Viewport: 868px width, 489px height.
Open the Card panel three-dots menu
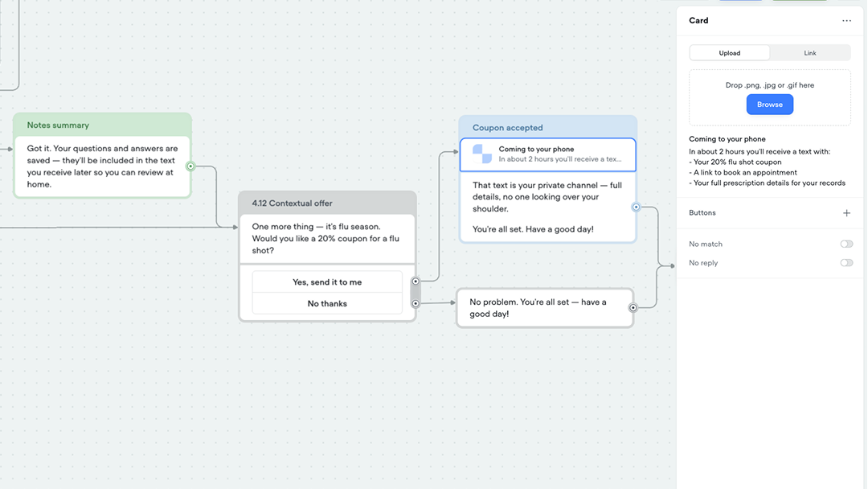click(846, 21)
